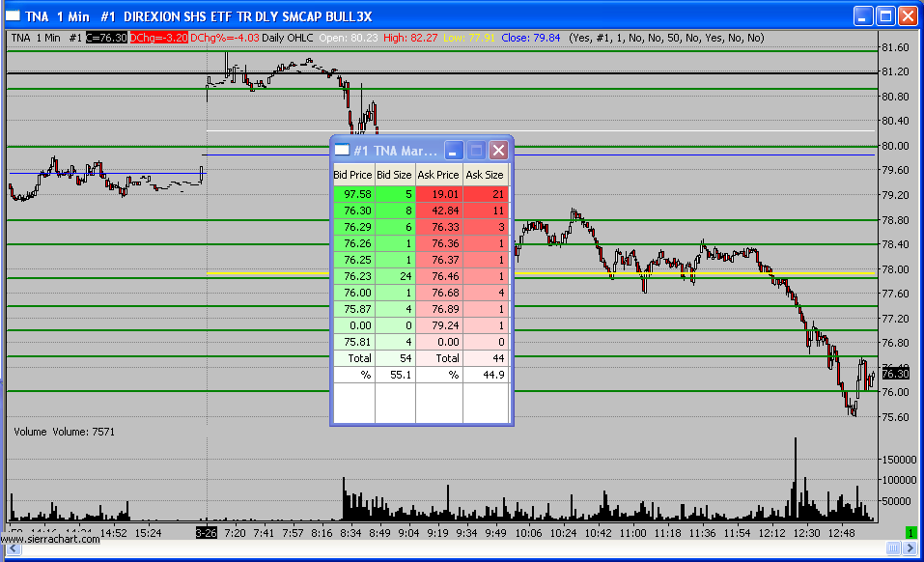Select bid price 75.87 cell
This screenshot has height=562, width=924.
coord(353,309)
